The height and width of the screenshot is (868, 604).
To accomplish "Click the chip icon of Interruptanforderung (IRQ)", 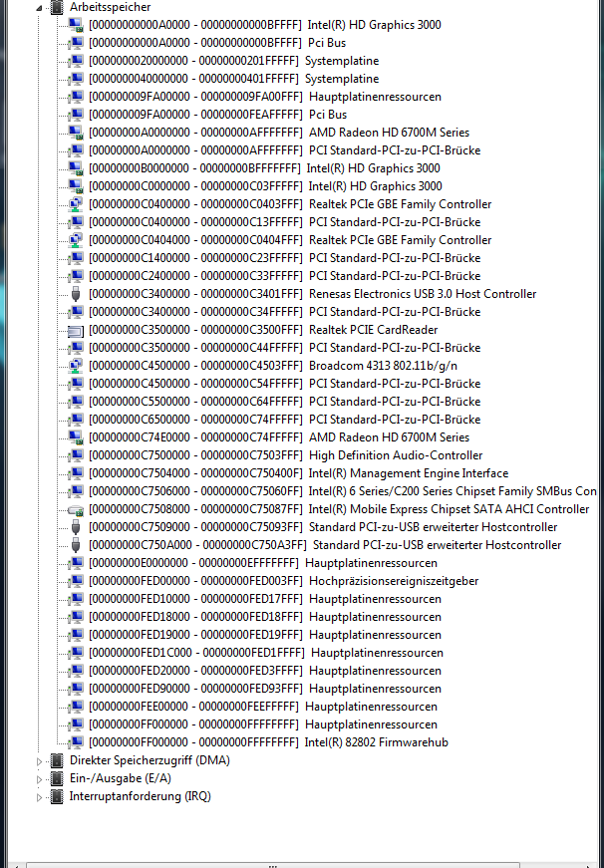I will [57, 796].
